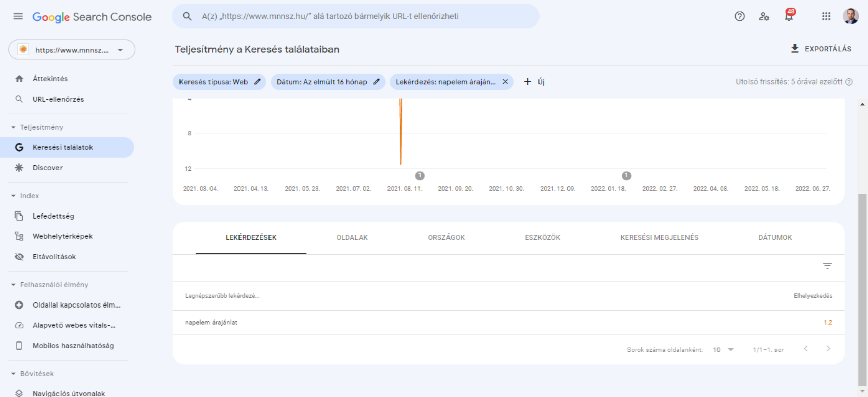Image resolution: width=868 pixels, height=397 pixels.
Task: Remove the Lekérdezés napelem filter
Action: pyautogui.click(x=505, y=82)
